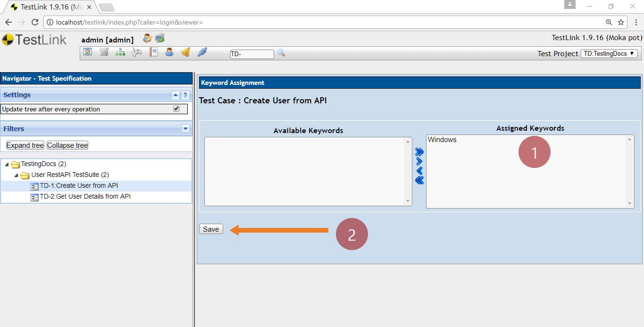Open the notebook icon in toolbar
Image resolution: width=644 pixels, height=327 pixels.
153,52
